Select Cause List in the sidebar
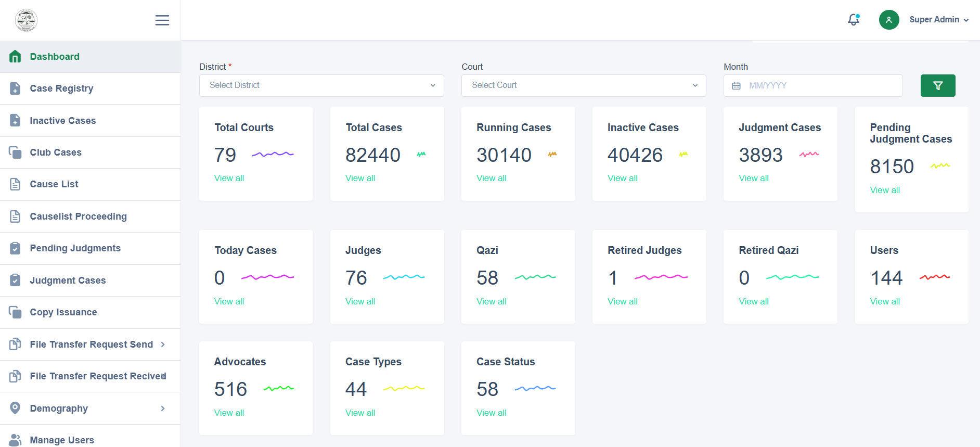 (x=54, y=184)
